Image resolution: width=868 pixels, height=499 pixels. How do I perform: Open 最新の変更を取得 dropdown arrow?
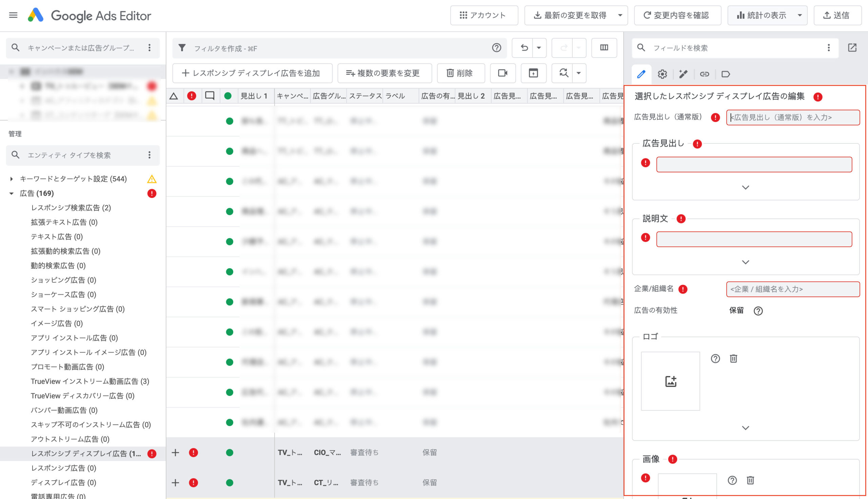point(620,15)
